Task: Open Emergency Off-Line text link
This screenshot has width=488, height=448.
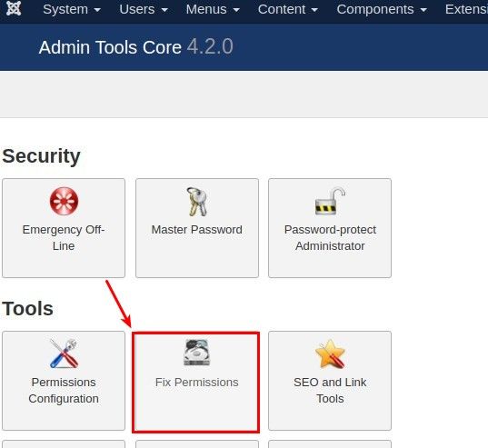Action: point(64,238)
